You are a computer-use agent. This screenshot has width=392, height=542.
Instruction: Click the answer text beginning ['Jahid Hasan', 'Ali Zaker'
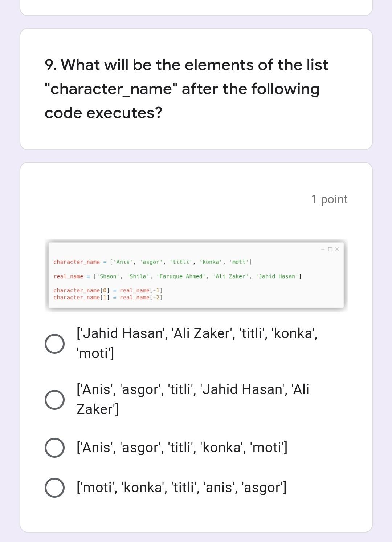point(197,343)
